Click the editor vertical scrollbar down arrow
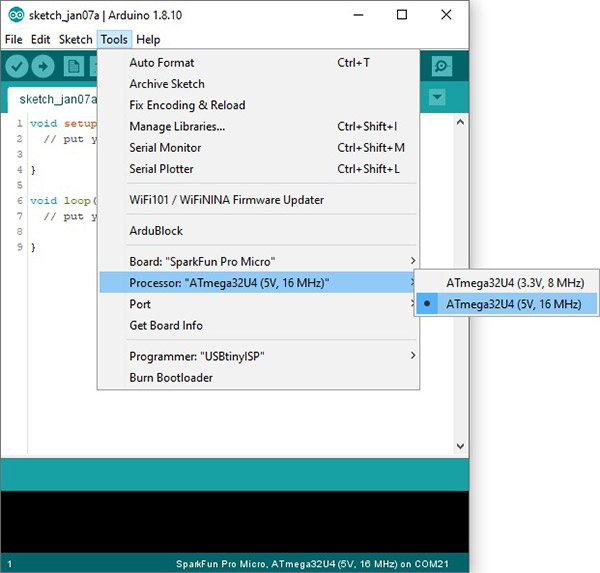The width and height of the screenshot is (600, 573). click(461, 447)
